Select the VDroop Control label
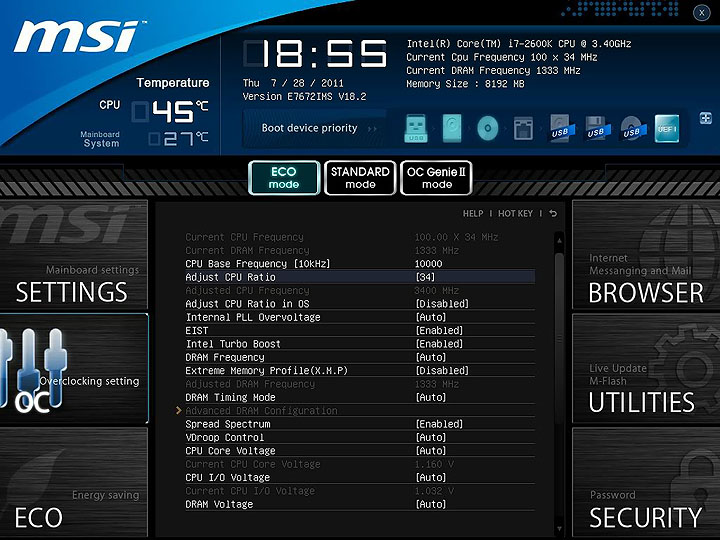The image size is (720, 540). click(x=225, y=437)
